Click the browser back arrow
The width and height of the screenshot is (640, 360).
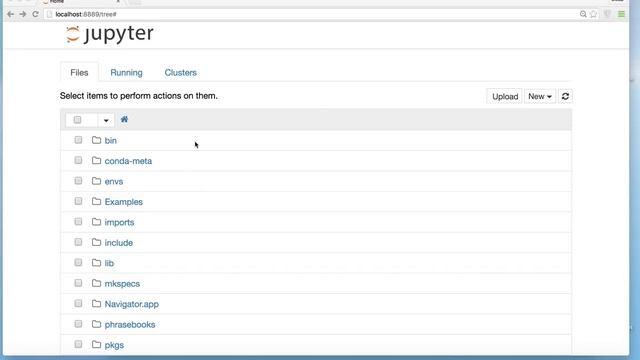pos(11,14)
